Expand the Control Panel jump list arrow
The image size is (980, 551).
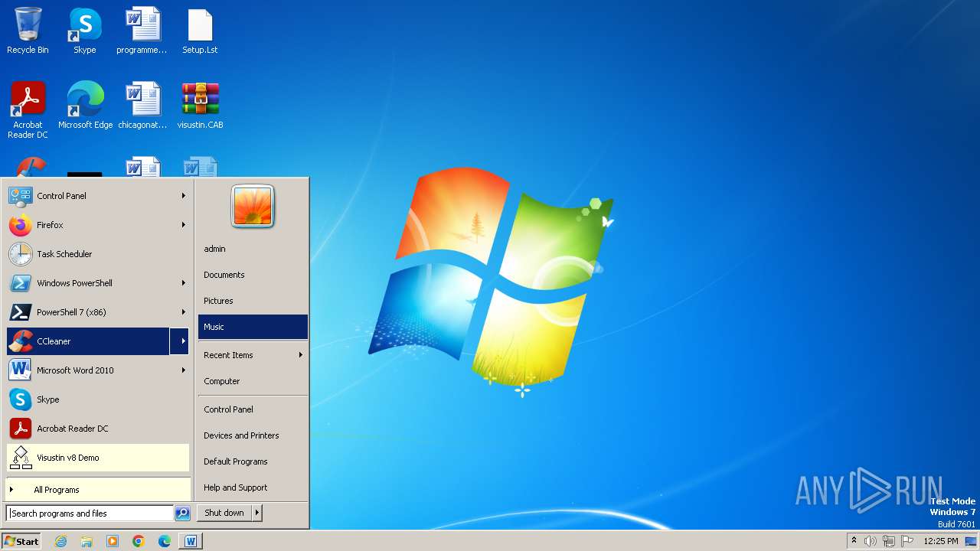pos(184,196)
